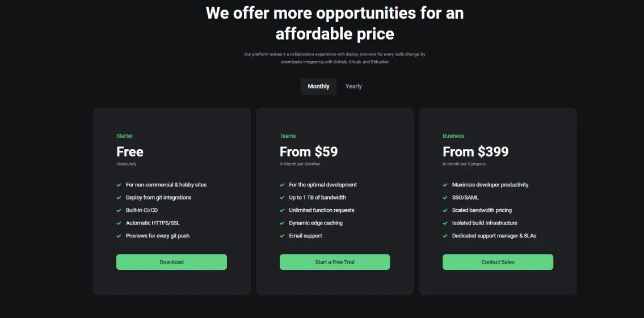The image size is (644, 318).
Task: Click the green Starter plan label
Action: point(124,136)
